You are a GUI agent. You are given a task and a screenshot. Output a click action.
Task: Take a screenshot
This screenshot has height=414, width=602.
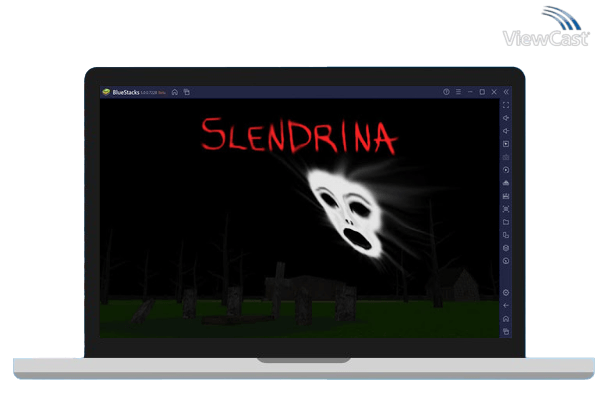(x=506, y=209)
